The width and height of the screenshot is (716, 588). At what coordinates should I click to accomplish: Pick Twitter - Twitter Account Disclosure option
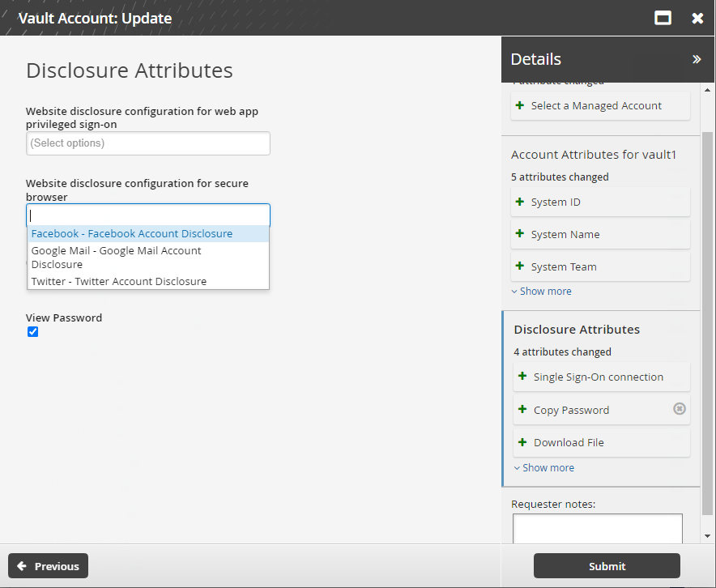119,282
